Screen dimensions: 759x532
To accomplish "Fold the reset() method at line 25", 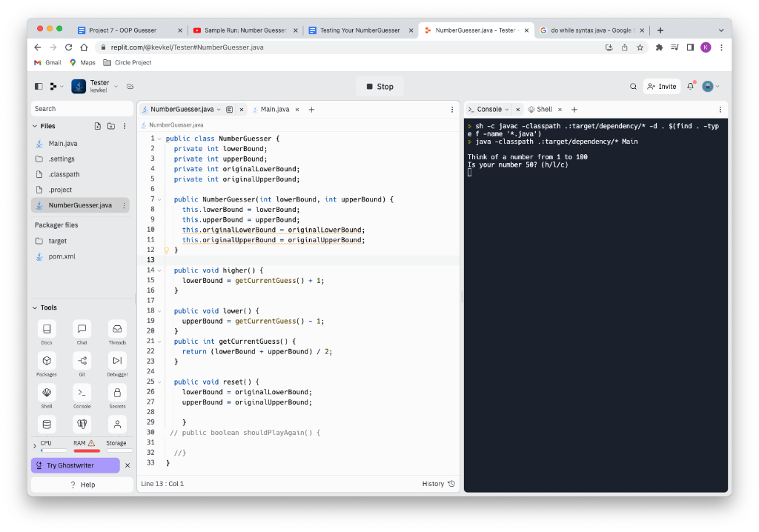I will click(159, 382).
